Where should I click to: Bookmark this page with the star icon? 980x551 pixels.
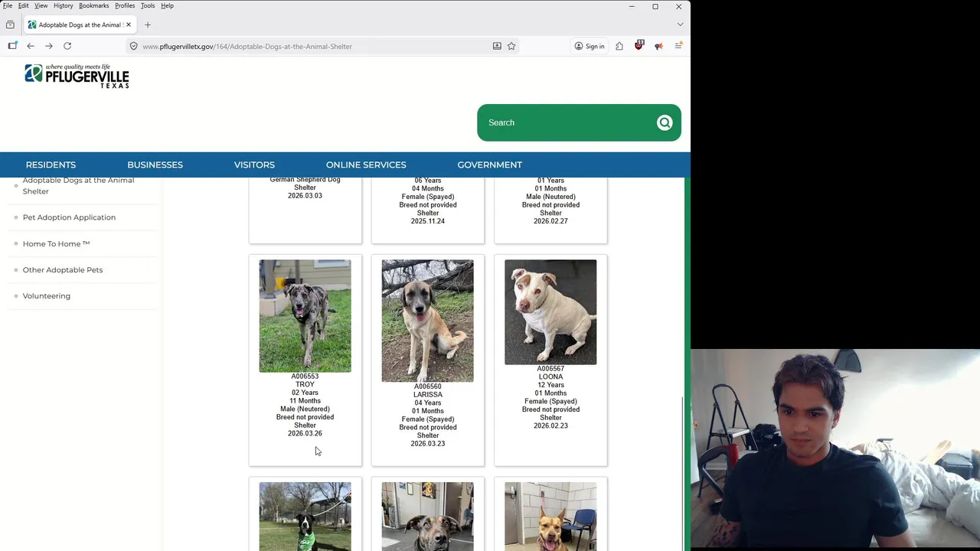[x=511, y=46]
